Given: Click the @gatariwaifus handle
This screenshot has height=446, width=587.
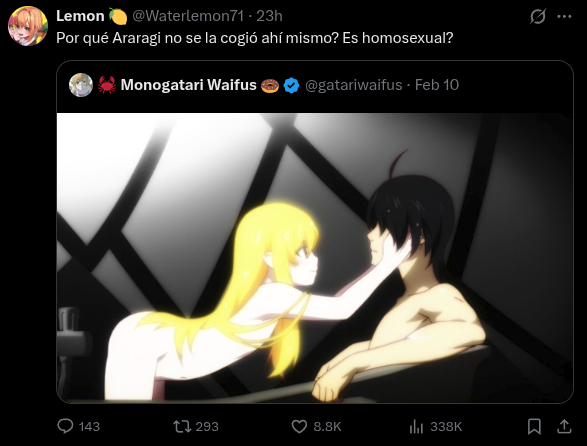Looking at the screenshot, I should 354,85.
